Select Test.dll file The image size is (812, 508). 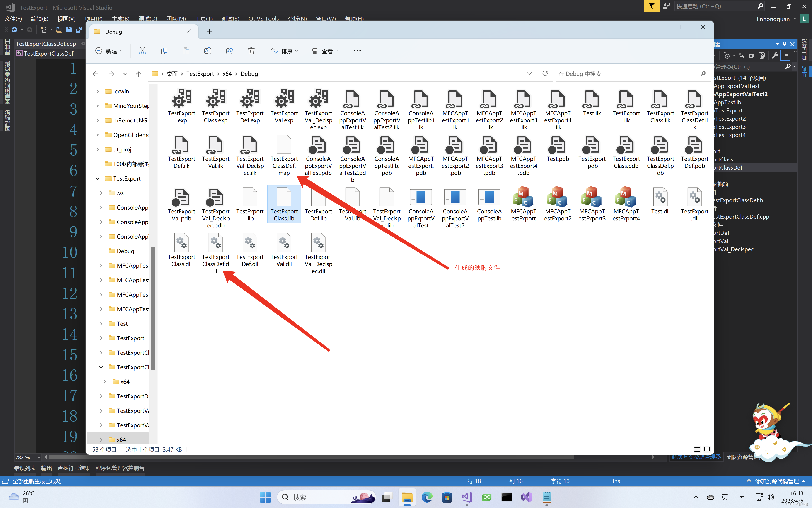660,201
